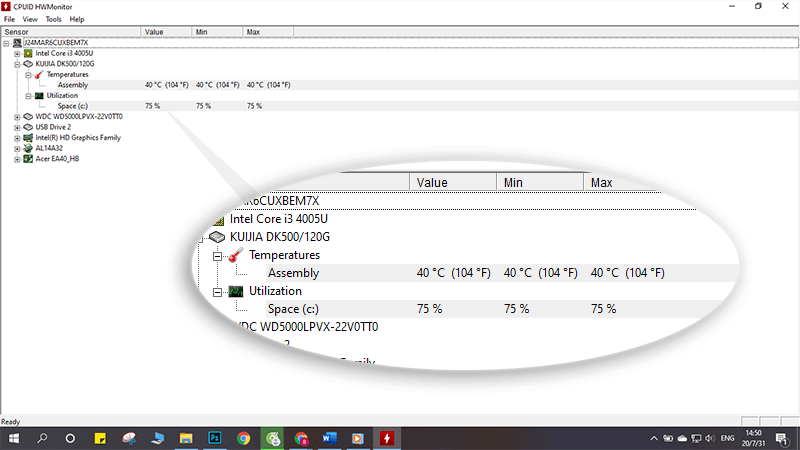This screenshot has height=450, width=800.
Task: Click the Min column header
Action: point(217,32)
